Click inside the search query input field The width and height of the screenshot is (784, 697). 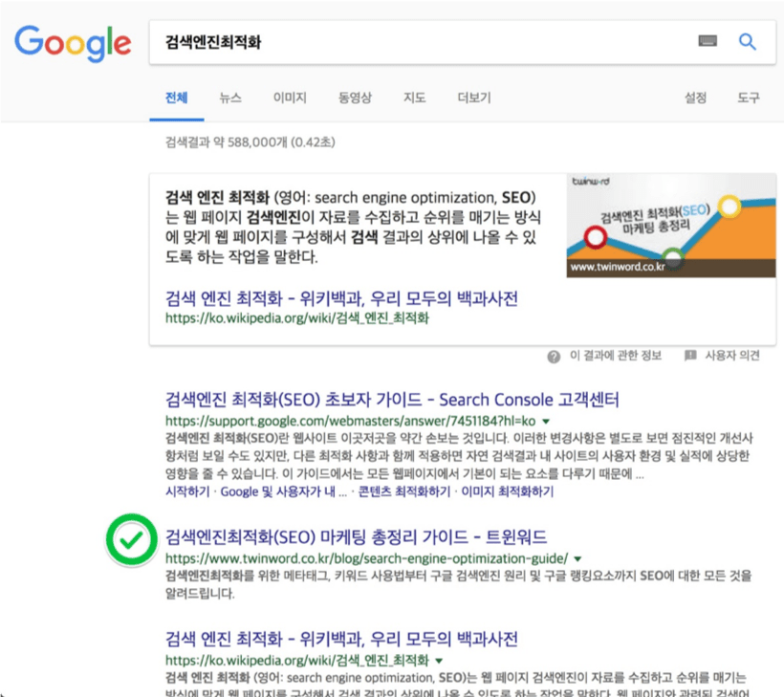[x=382, y=42]
